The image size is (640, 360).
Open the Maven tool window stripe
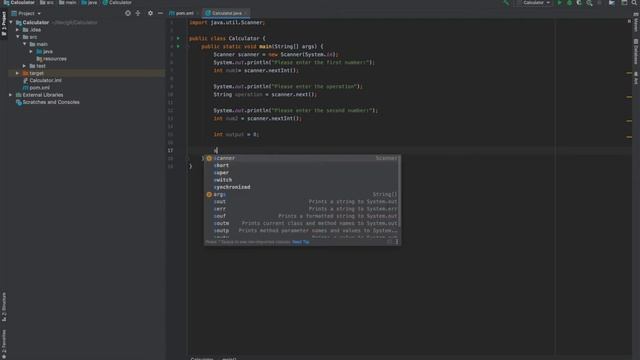click(636, 22)
